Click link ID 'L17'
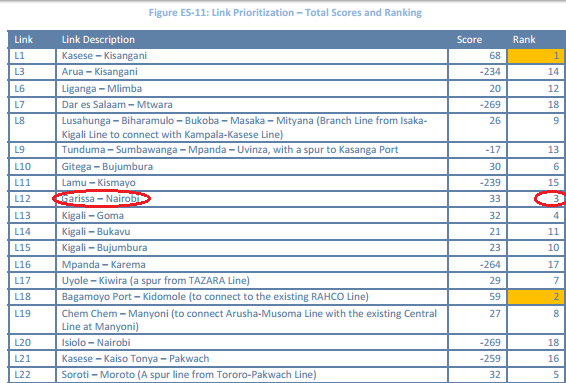Image resolution: width=566 pixels, height=383 pixels. point(22,280)
